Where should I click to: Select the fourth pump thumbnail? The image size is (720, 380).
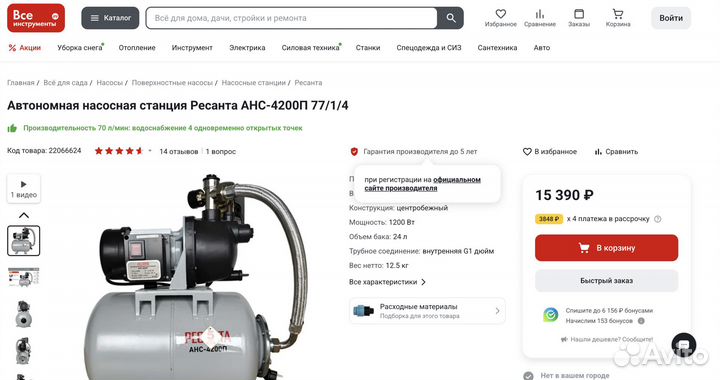pyautogui.click(x=24, y=351)
